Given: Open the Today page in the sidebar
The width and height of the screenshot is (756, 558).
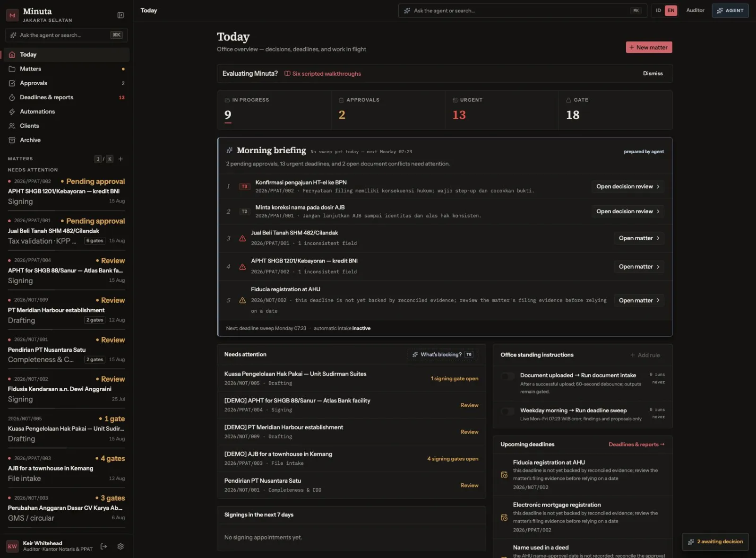Looking at the screenshot, I should [66, 55].
